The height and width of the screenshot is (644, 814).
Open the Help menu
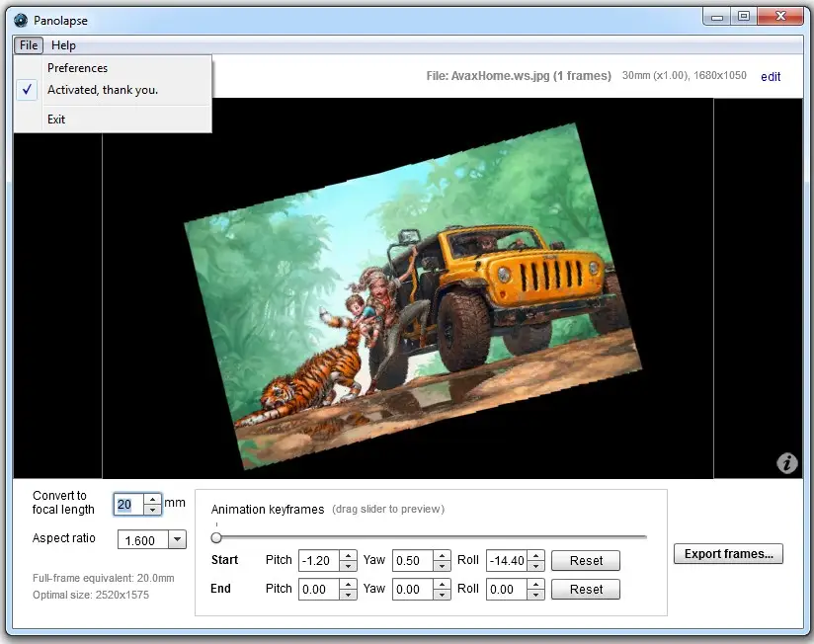[x=63, y=45]
